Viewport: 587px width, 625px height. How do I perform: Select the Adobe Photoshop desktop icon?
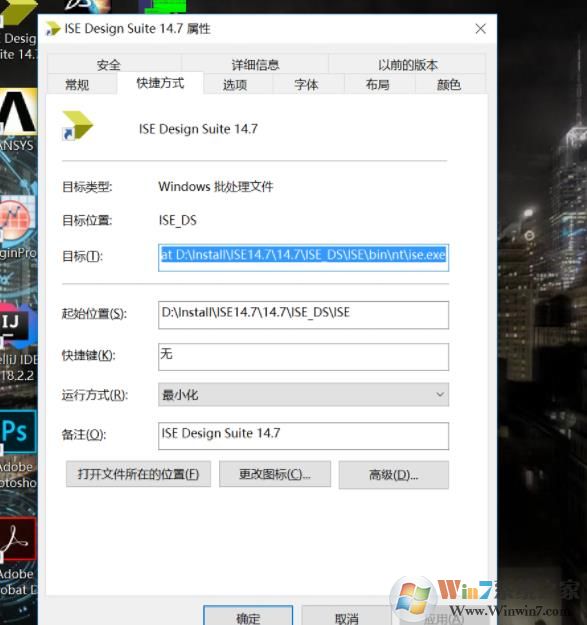[x=18, y=450]
